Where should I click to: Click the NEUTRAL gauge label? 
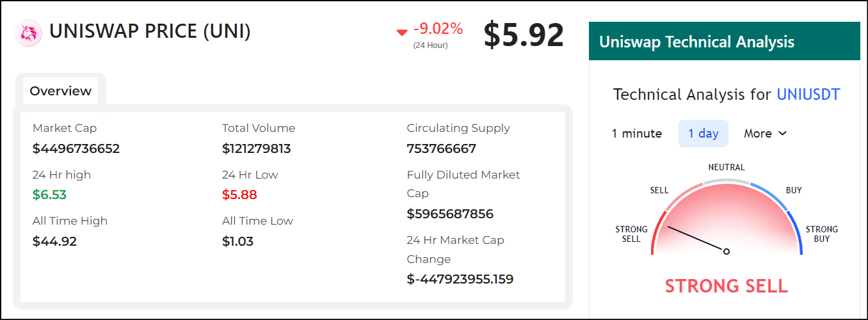click(727, 167)
